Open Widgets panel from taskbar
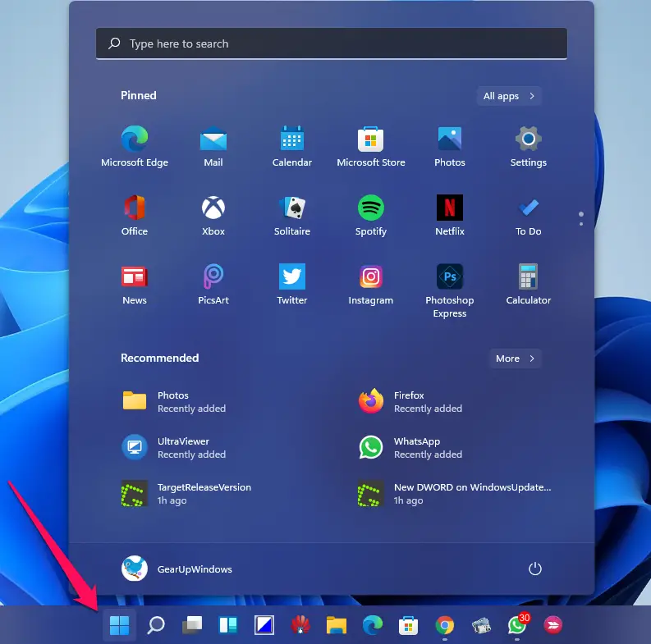The width and height of the screenshot is (651, 644). pos(228,625)
